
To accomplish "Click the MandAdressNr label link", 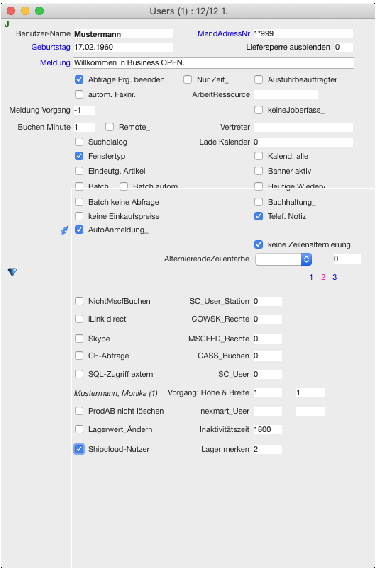I will click(x=224, y=33).
